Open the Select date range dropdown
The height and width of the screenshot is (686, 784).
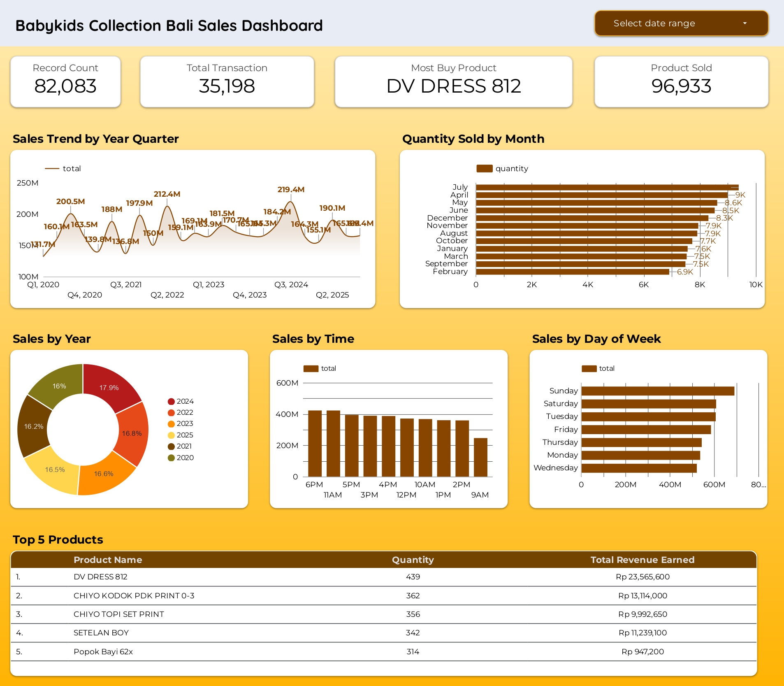click(x=681, y=23)
